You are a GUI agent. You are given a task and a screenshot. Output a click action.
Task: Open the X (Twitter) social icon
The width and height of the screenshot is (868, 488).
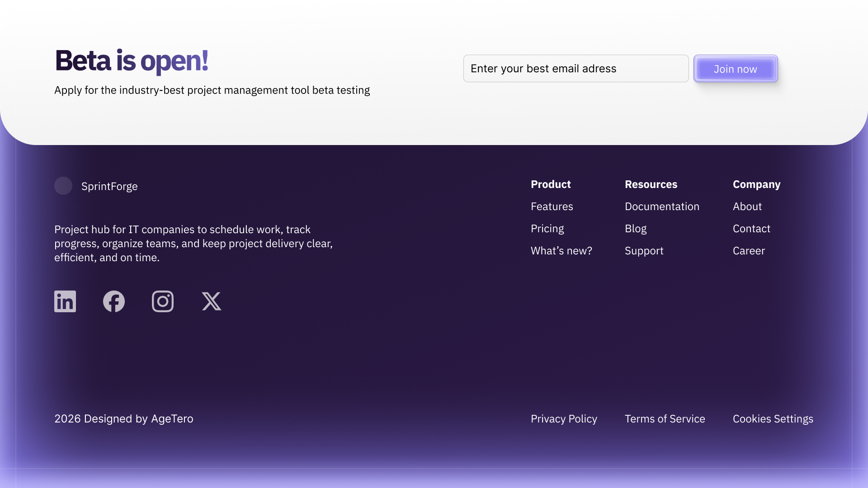click(212, 301)
